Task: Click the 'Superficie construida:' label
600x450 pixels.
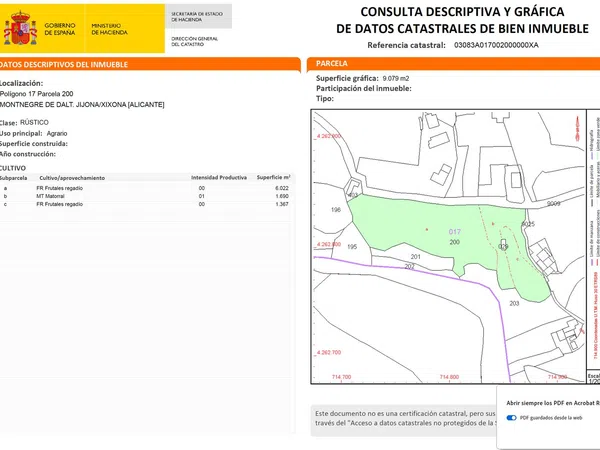Action: tap(34, 144)
